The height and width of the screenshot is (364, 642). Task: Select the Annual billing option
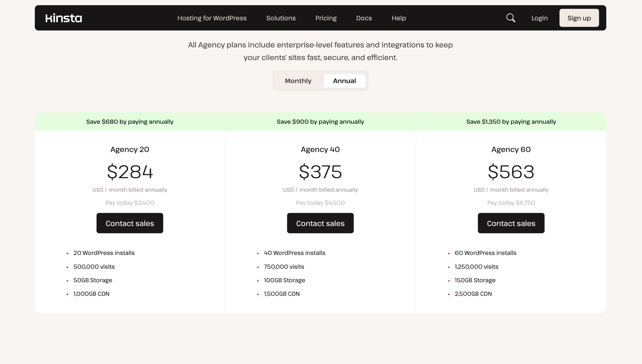click(344, 81)
